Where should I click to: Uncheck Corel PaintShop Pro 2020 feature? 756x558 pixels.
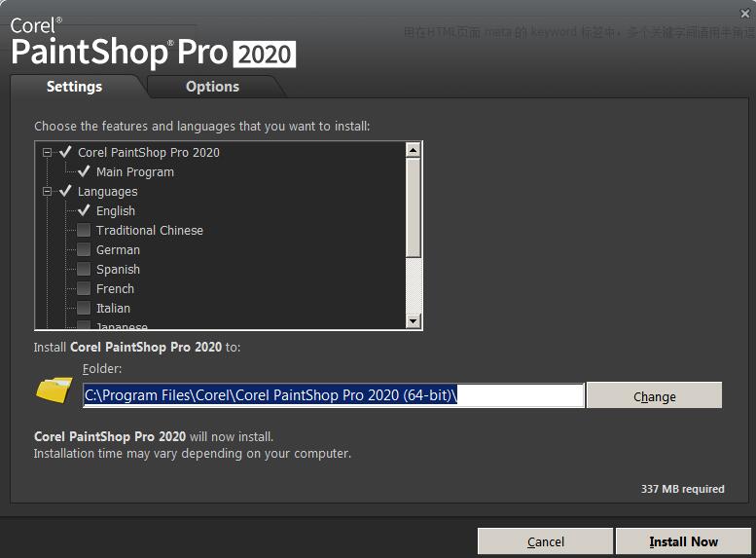tap(65, 152)
